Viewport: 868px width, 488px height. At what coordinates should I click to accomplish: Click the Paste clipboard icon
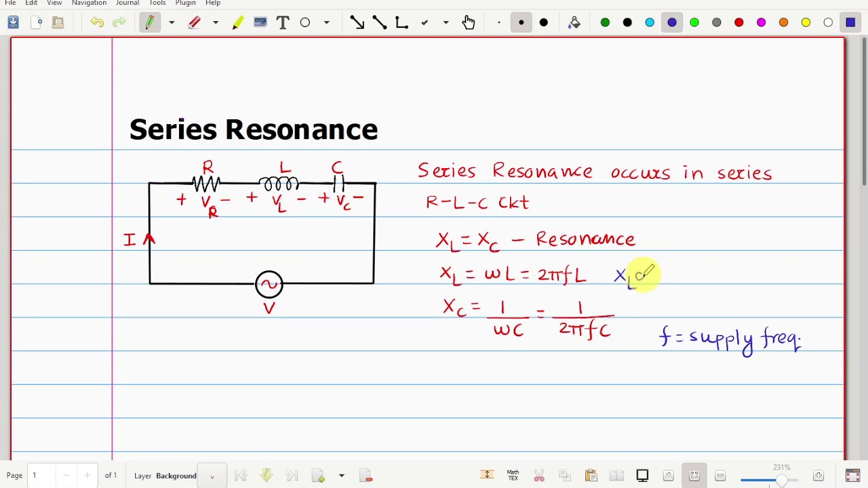[x=591, y=476]
